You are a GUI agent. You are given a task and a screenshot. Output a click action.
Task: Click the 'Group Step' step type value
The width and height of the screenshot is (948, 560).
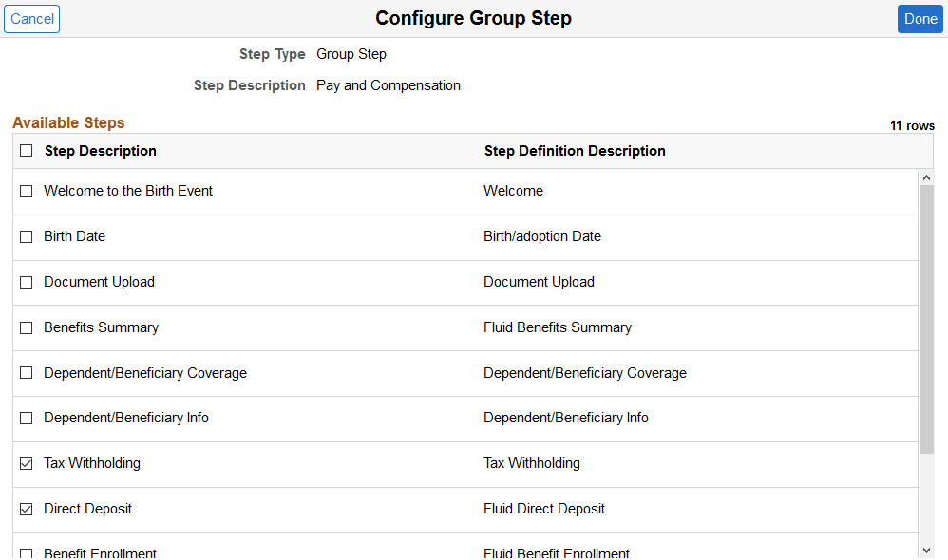coord(351,54)
